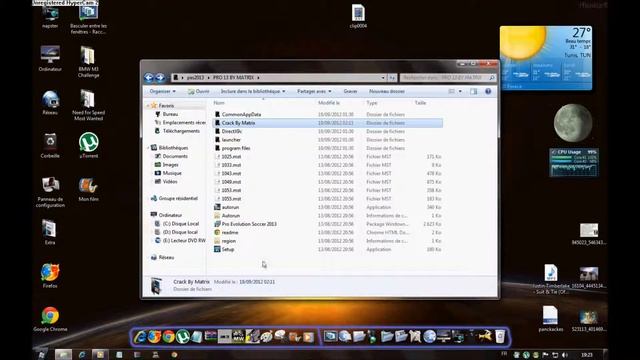Select Musique under Bibliothèques
640x360 pixels.
[168, 173]
